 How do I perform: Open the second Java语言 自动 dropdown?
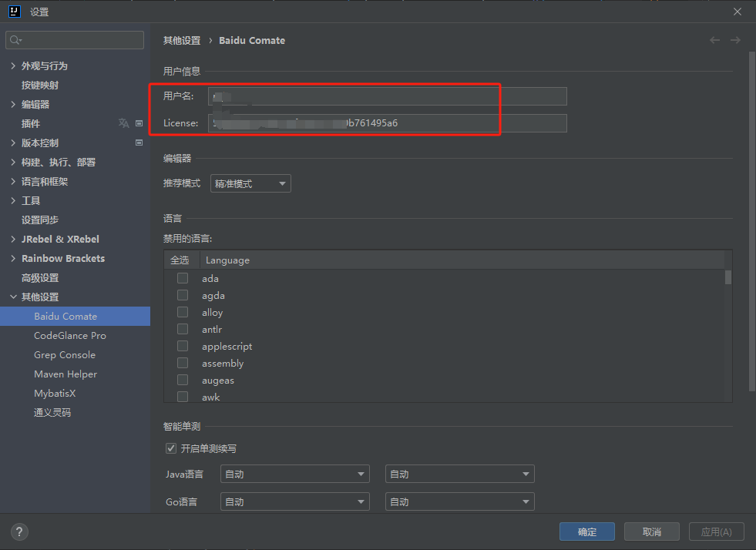click(460, 474)
